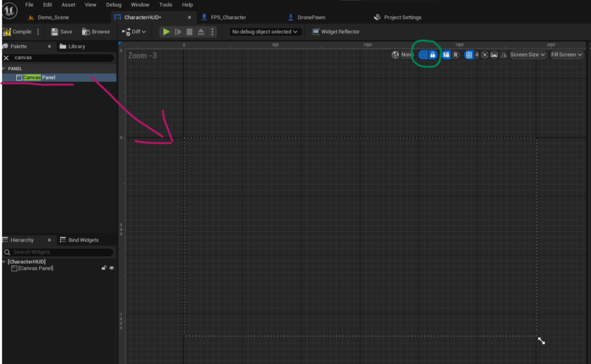The width and height of the screenshot is (591, 364).
Task: Click the Unreal Engine logo icon
Action: (x=10, y=10)
